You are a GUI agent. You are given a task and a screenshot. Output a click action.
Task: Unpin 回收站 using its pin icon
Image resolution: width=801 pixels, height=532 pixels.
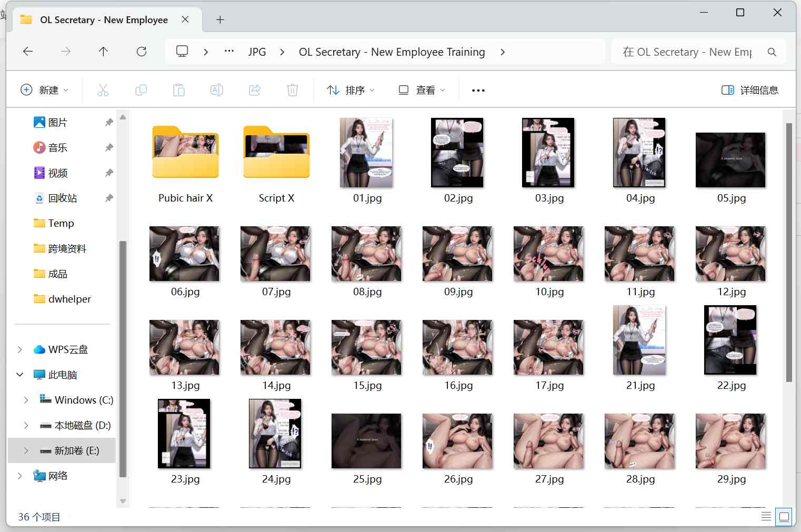pyautogui.click(x=109, y=198)
